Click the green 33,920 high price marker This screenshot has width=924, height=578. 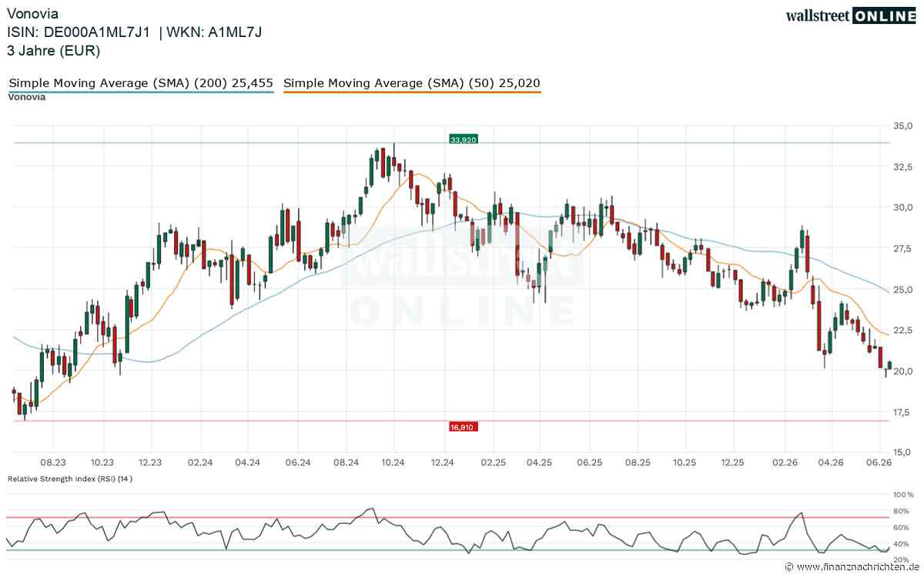click(x=461, y=139)
